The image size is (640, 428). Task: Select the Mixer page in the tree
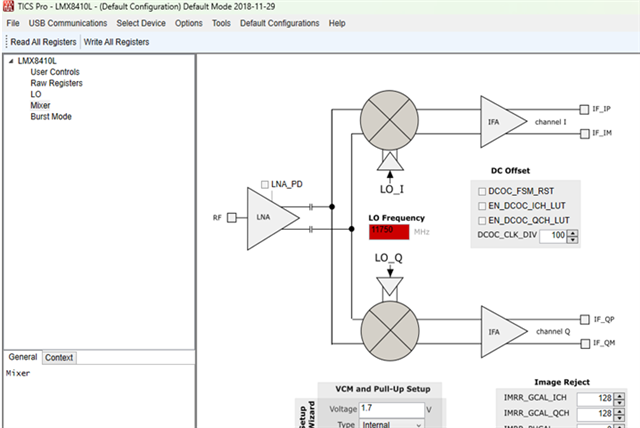point(40,106)
